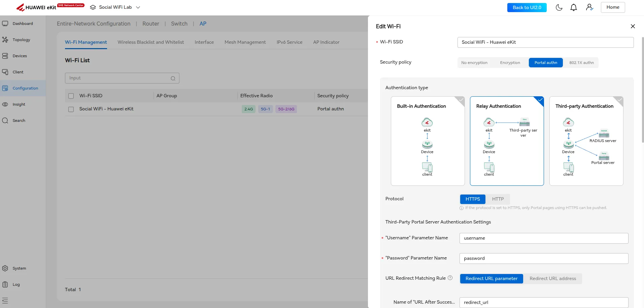
Task: Expand Social WiFi Lab network dropdown
Action: 138,7
